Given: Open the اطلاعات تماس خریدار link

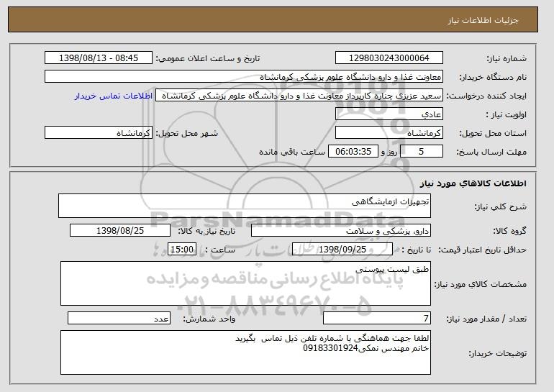Looking at the screenshot, I should (114, 96).
